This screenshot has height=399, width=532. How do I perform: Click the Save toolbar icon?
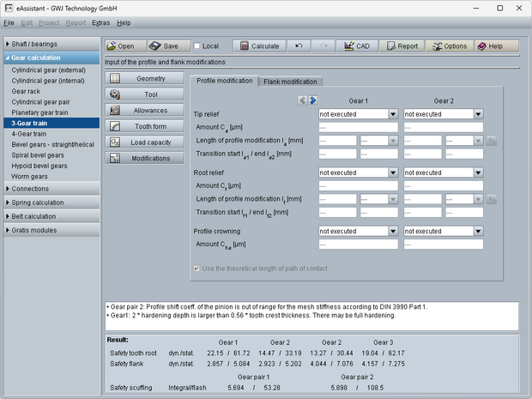(156, 46)
